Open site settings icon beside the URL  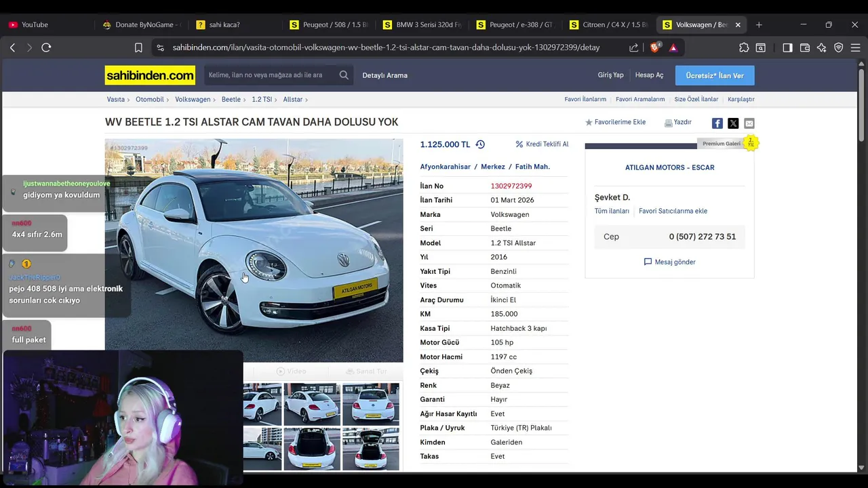[x=160, y=47]
